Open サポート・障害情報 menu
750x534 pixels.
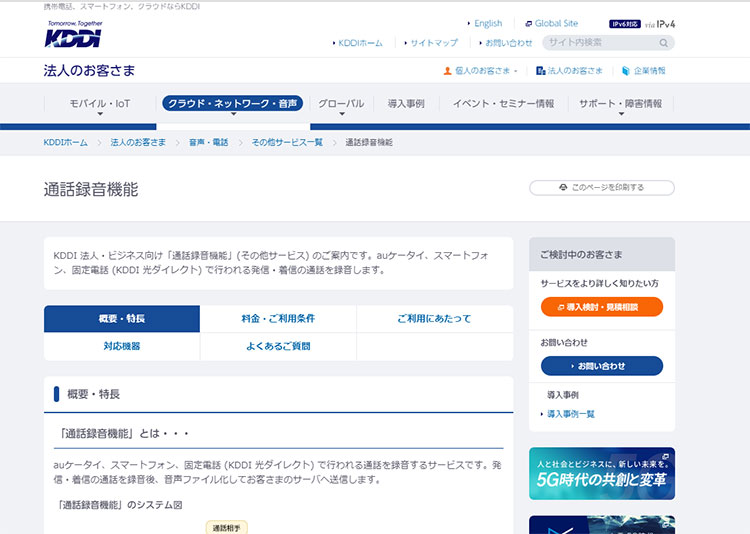620,103
